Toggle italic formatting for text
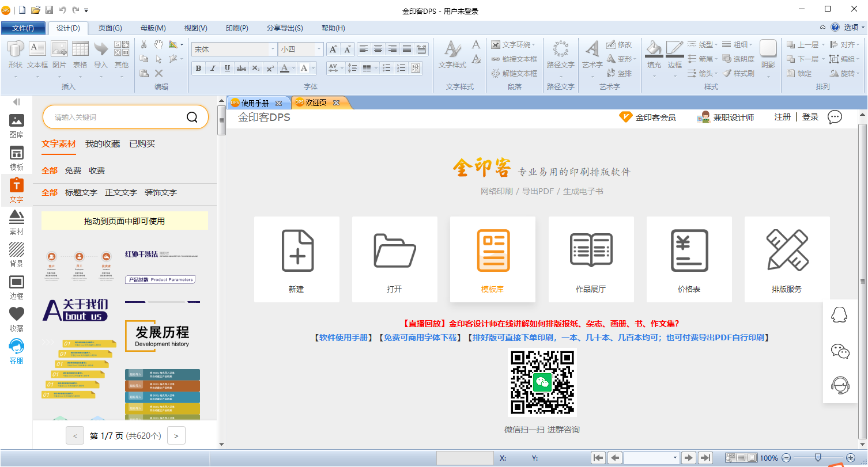 [x=213, y=68]
